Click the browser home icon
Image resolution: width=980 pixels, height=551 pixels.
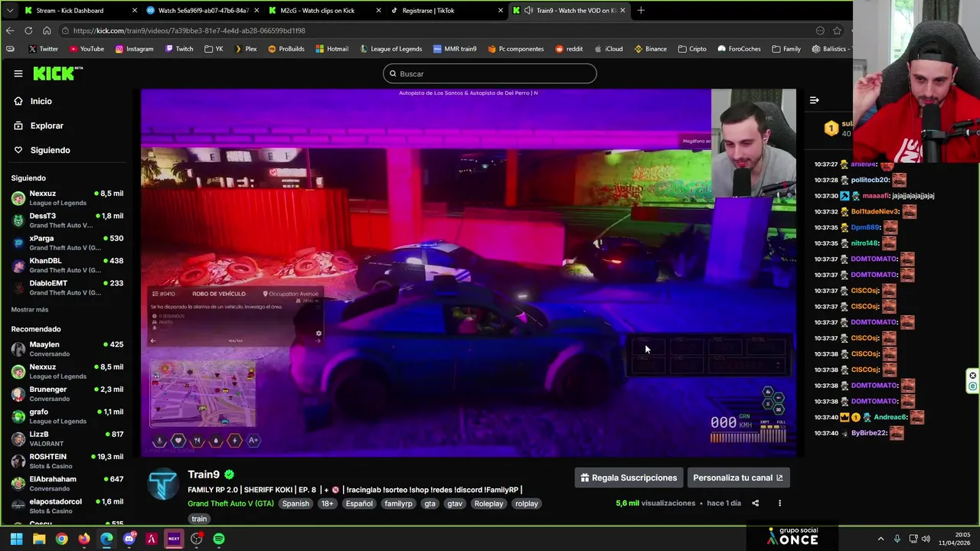click(47, 31)
